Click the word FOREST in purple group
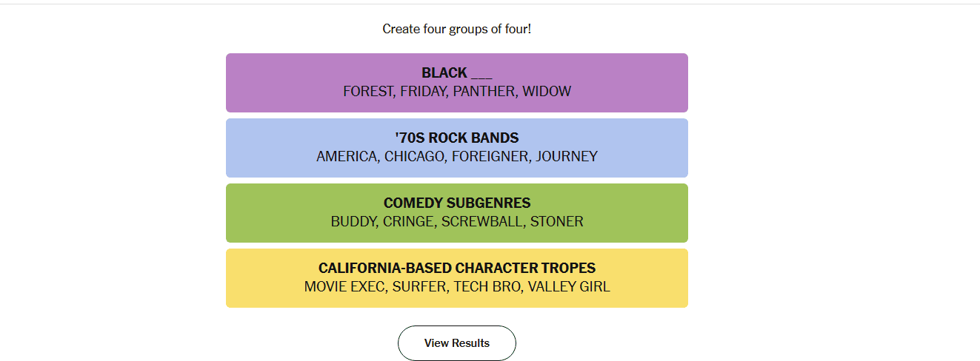 coord(367,92)
